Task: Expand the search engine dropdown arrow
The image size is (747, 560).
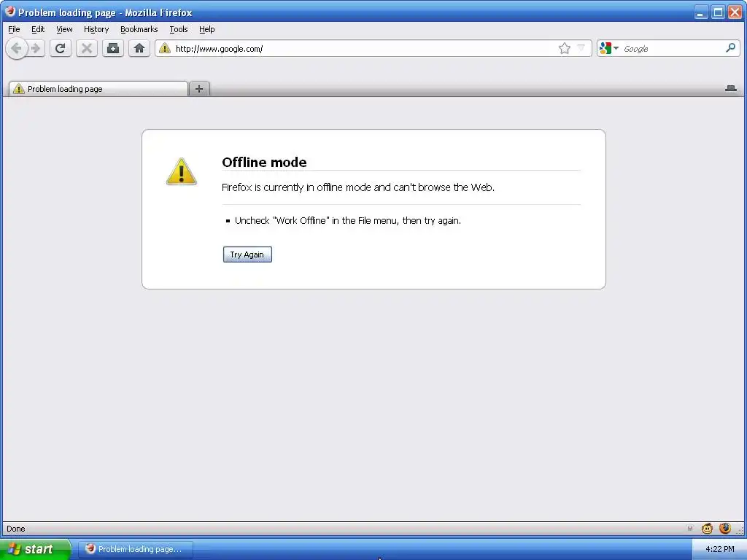Action: coord(616,48)
